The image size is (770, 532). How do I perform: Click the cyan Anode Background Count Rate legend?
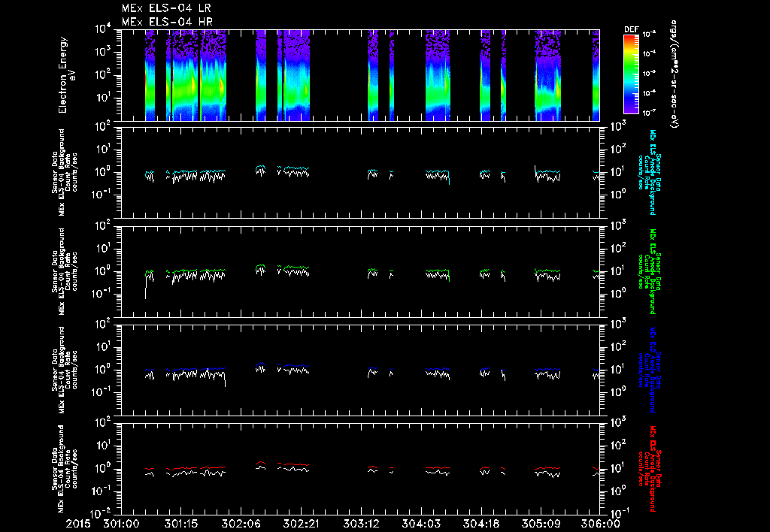pos(649,172)
